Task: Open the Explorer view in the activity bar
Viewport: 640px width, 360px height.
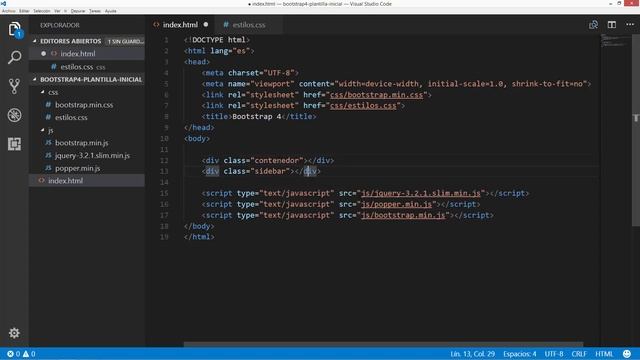Action: [x=14, y=30]
